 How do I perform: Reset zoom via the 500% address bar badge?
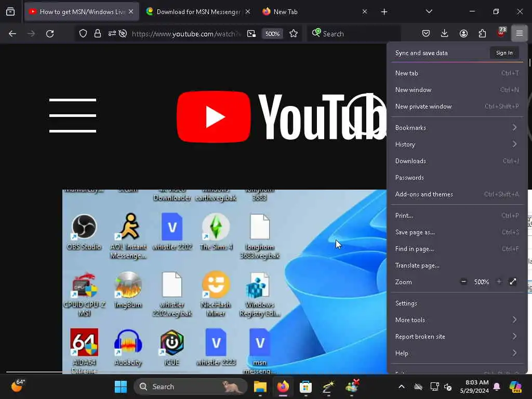pos(272,34)
